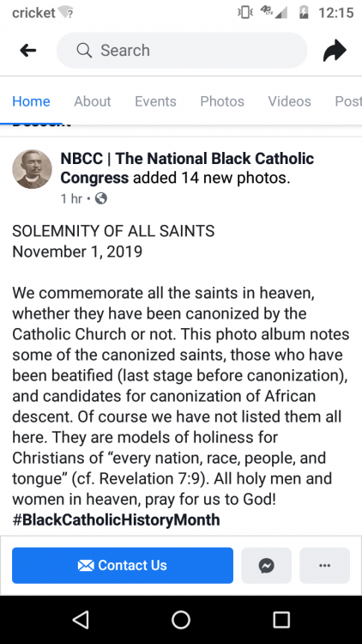Screen dimensions: 362x644
Task: Tap the Android back navigation triangle
Action: [81, 619]
